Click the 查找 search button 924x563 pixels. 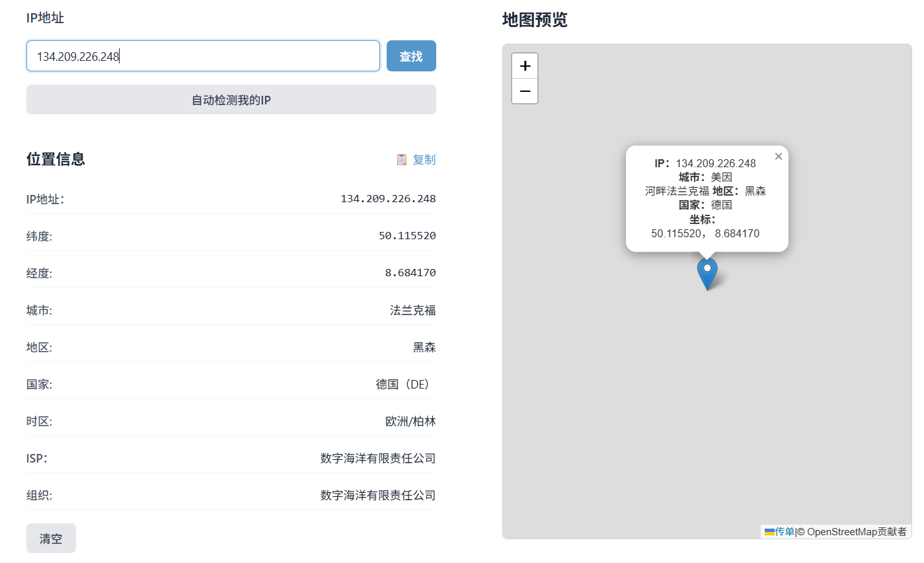pos(411,56)
